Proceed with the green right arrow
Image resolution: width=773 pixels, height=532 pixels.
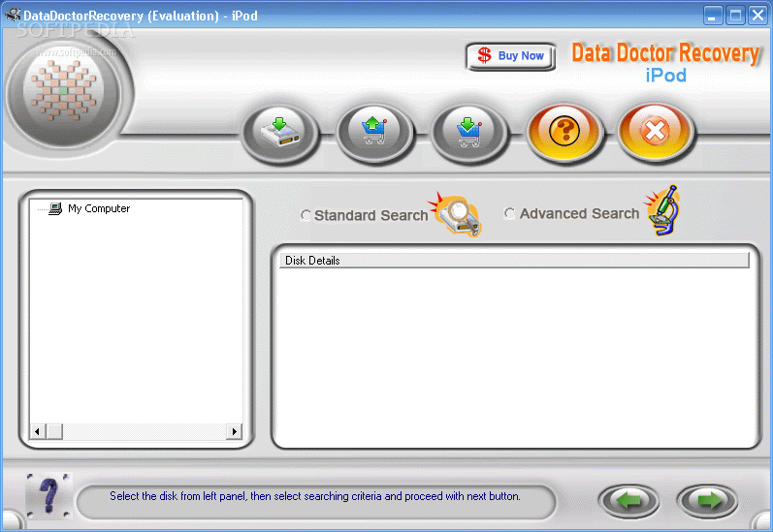pyautogui.click(x=708, y=501)
